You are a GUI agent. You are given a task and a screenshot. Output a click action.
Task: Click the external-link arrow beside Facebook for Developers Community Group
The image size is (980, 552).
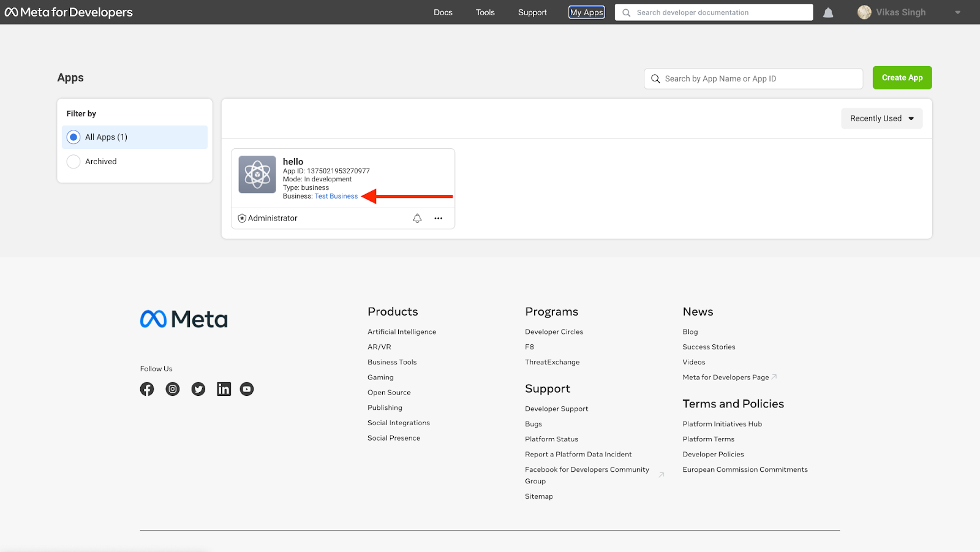[x=661, y=475]
